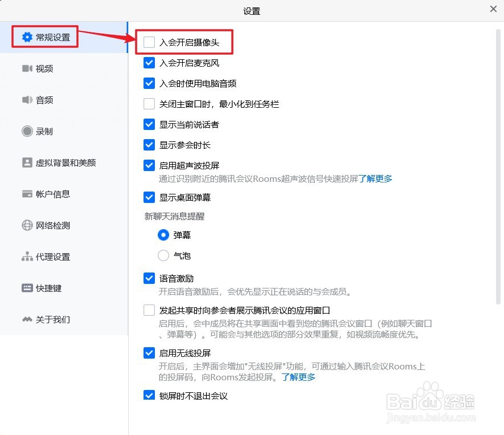The height and width of the screenshot is (435, 504).
Task: Click the globe icon for 网络检测
Action: 27,225
